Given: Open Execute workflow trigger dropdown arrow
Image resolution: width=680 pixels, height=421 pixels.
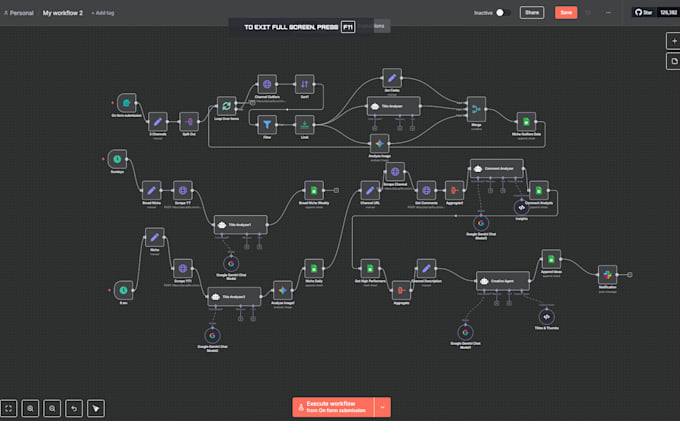Looking at the screenshot, I should pos(382,407).
